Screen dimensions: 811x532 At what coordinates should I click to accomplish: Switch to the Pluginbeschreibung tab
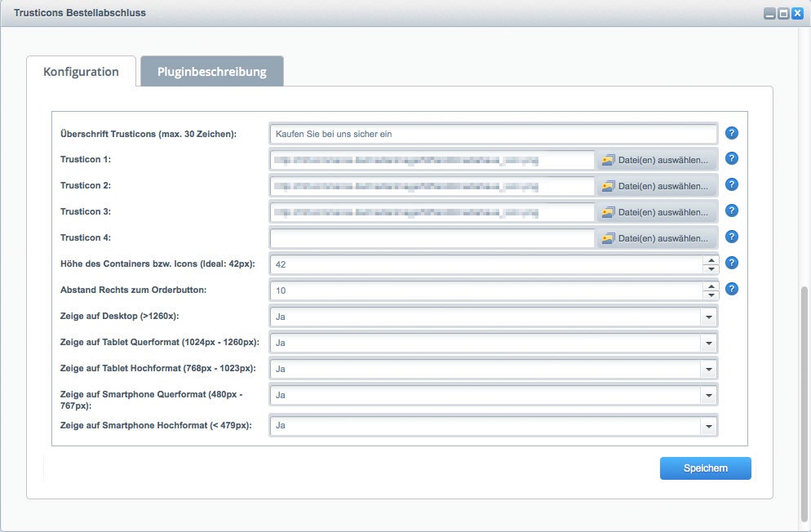211,72
